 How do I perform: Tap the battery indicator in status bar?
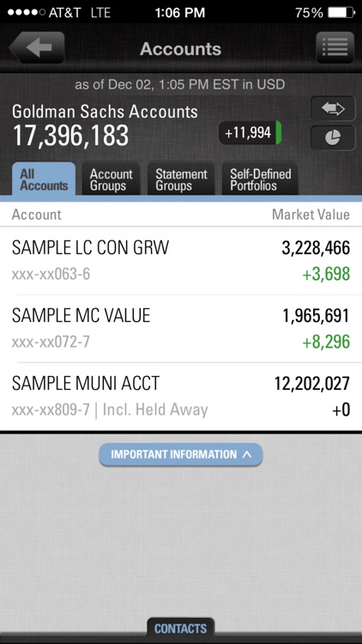click(341, 12)
